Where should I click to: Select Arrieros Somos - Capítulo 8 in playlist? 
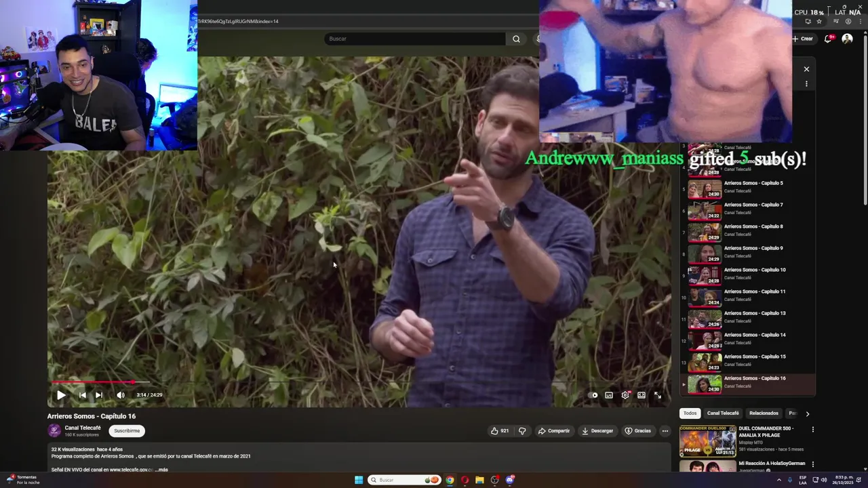[749, 232]
